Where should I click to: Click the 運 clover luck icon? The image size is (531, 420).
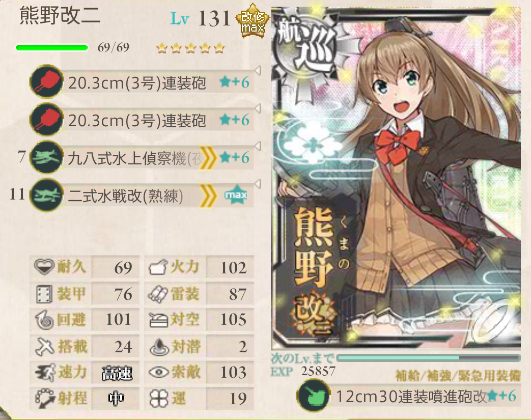tap(159, 398)
